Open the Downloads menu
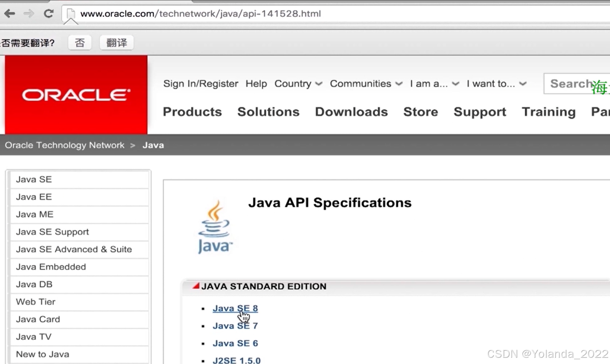The image size is (610, 364). [x=351, y=112]
